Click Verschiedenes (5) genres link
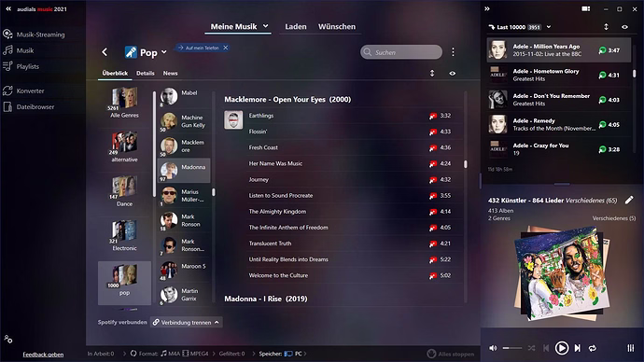The width and height of the screenshot is (644, 362). [x=613, y=218]
